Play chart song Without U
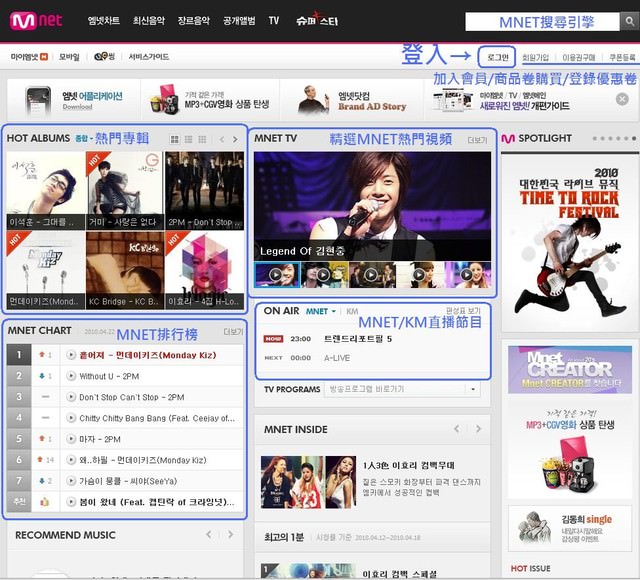The height and width of the screenshot is (580, 640). pos(71,376)
